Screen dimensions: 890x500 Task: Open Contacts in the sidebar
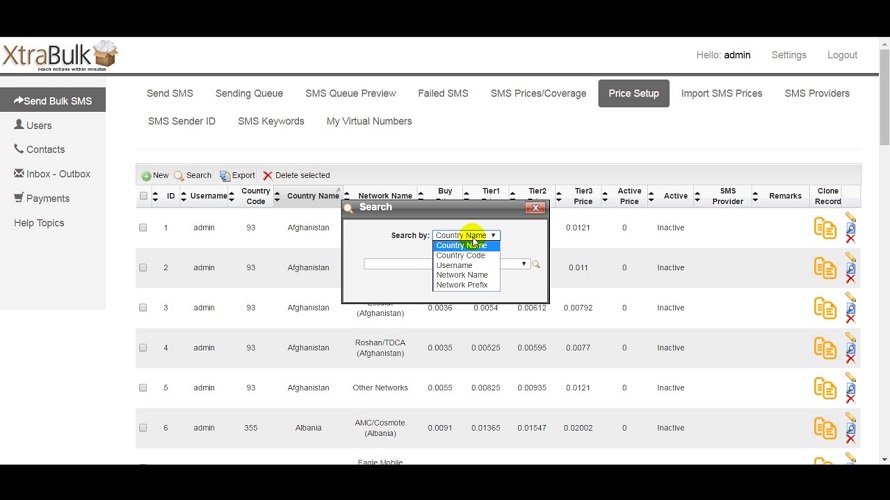pos(39,149)
